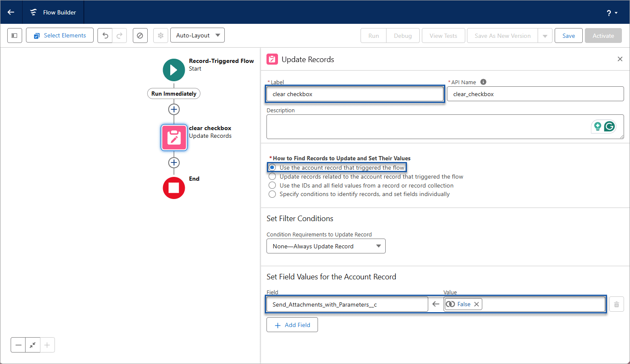The image size is (630, 364).
Task: Toggle the left toolbox panel icon
Action: 14,36
